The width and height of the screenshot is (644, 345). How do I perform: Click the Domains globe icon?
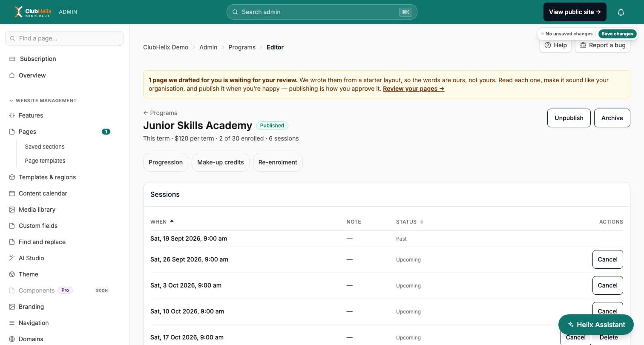[12, 339]
